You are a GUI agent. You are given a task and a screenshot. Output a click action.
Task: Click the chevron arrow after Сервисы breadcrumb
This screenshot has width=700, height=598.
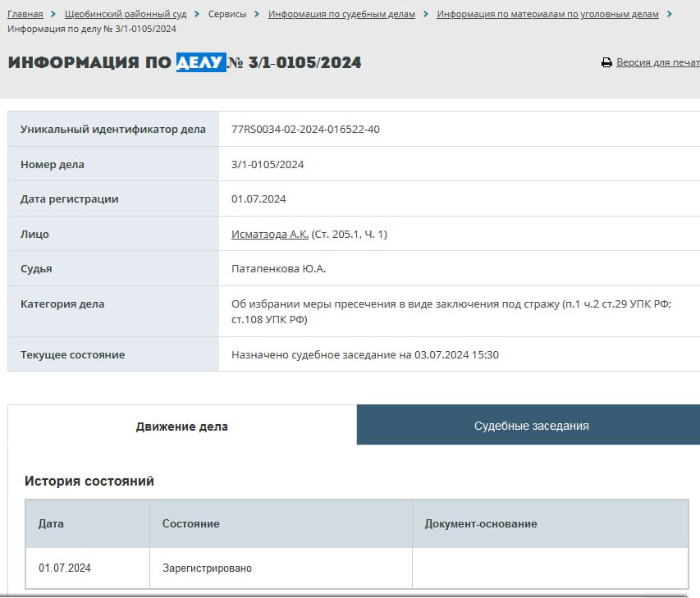[257, 14]
